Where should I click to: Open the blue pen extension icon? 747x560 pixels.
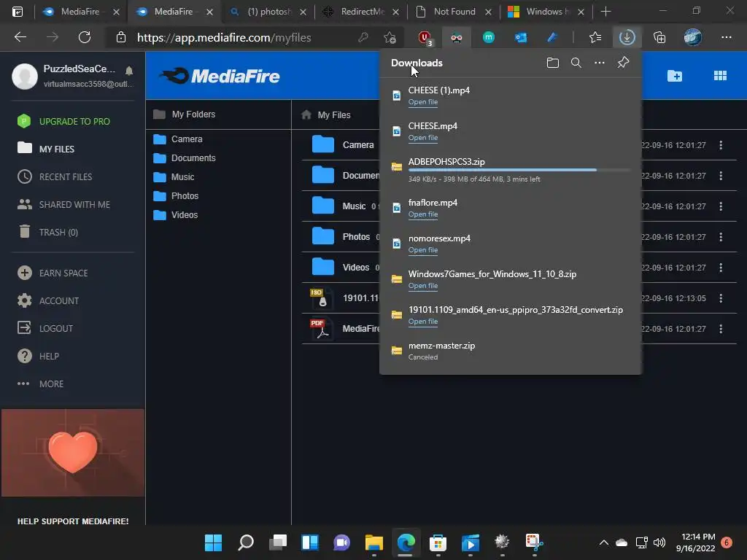[x=552, y=37]
